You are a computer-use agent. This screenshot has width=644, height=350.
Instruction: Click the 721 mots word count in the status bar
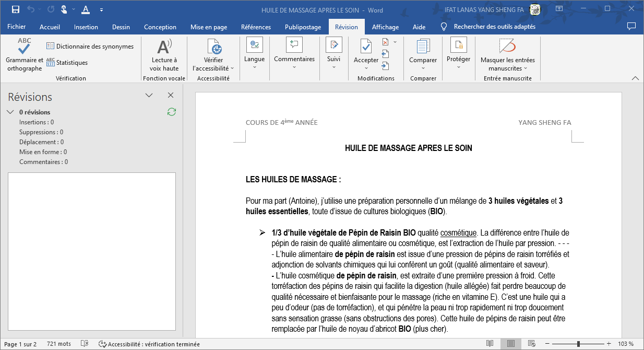tap(59, 344)
